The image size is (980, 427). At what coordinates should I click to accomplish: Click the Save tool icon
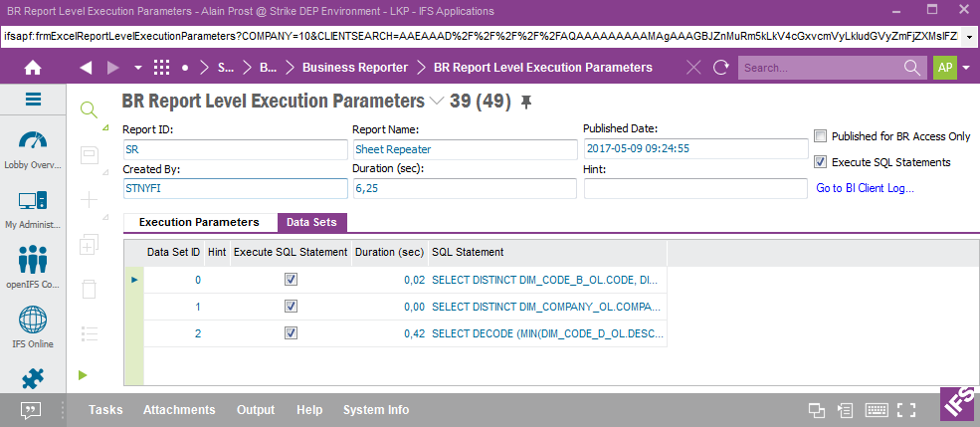(90, 155)
